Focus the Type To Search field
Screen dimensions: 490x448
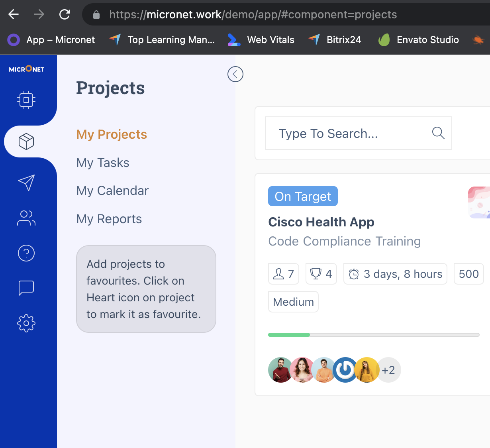tap(359, 133)
